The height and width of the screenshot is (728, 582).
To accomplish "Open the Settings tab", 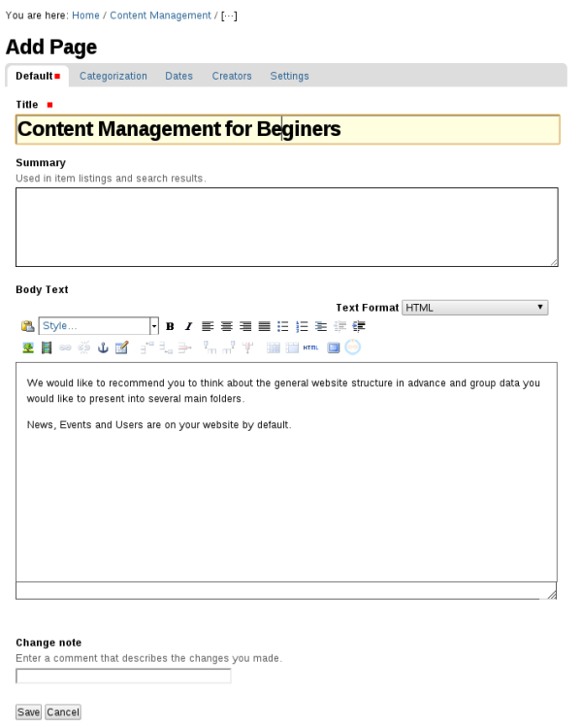I will 289,76.
